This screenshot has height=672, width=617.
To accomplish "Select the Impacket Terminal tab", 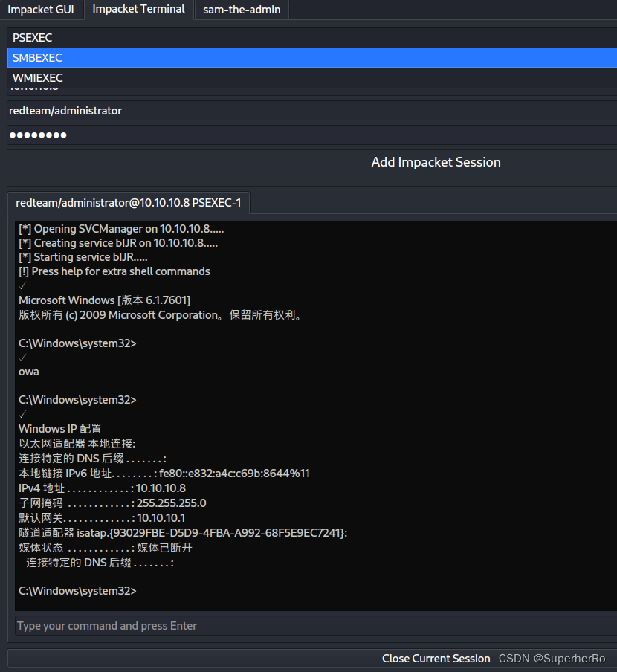I will click(138, 9).
